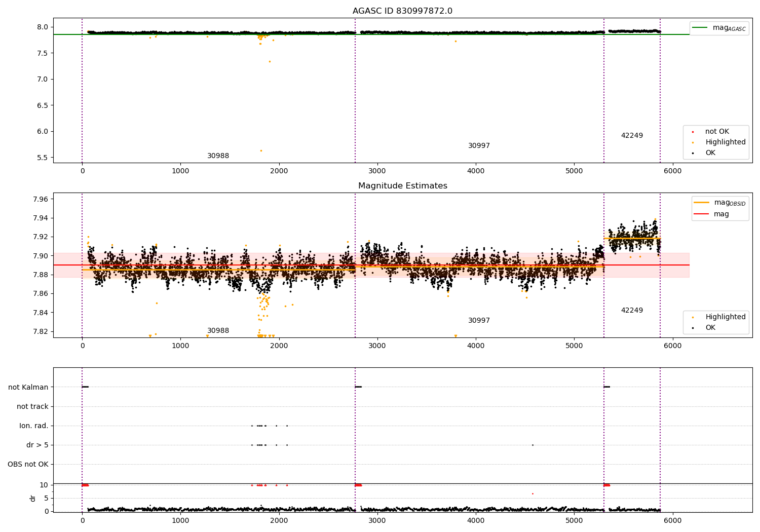Click y-tick "5" on the bottom dr axis
The width and height of the screenshot is (760, 532).
pos(46,499)
